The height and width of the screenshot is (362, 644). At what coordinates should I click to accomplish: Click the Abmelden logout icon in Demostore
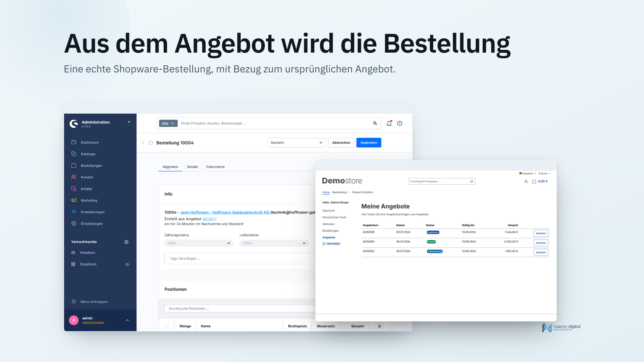[324, 244]
